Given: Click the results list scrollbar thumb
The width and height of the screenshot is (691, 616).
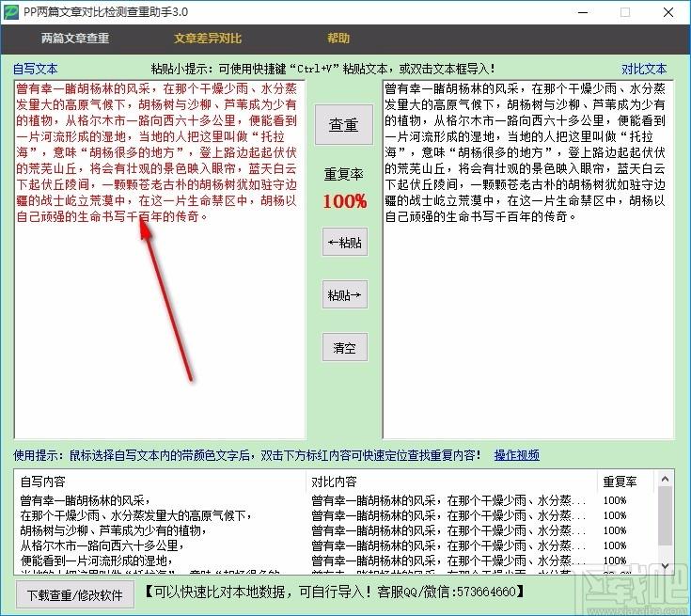Looking at the screenshot, I should [x=666, y=516].
